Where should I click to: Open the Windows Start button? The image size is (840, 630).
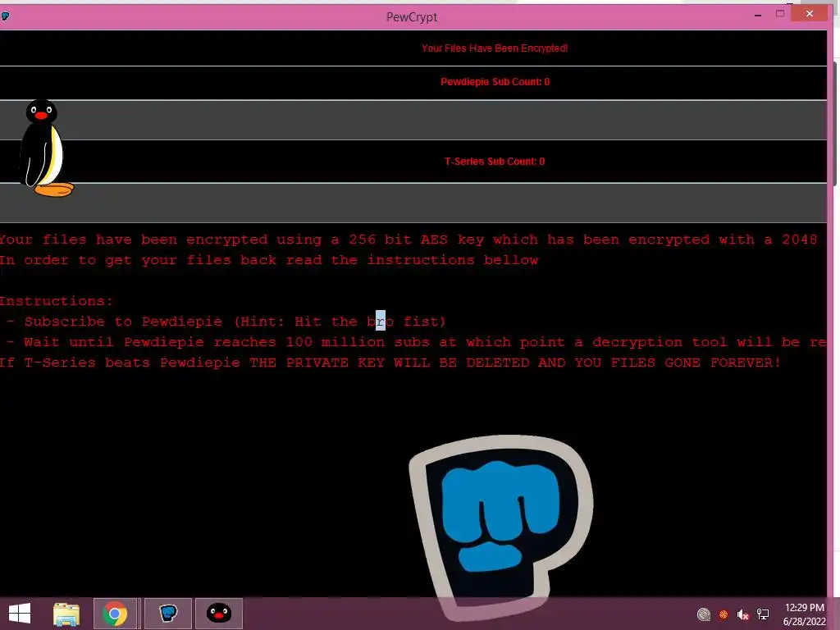click(20, 614)
